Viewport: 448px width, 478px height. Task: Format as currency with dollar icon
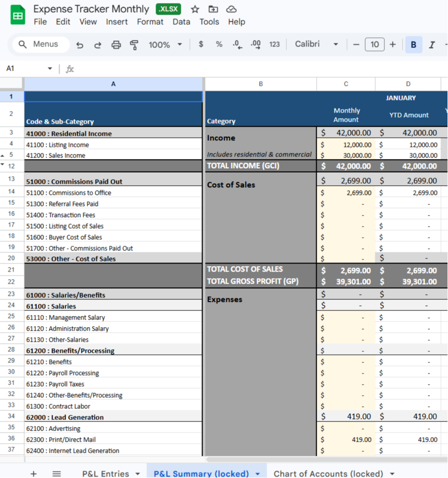tap(201, 44)
